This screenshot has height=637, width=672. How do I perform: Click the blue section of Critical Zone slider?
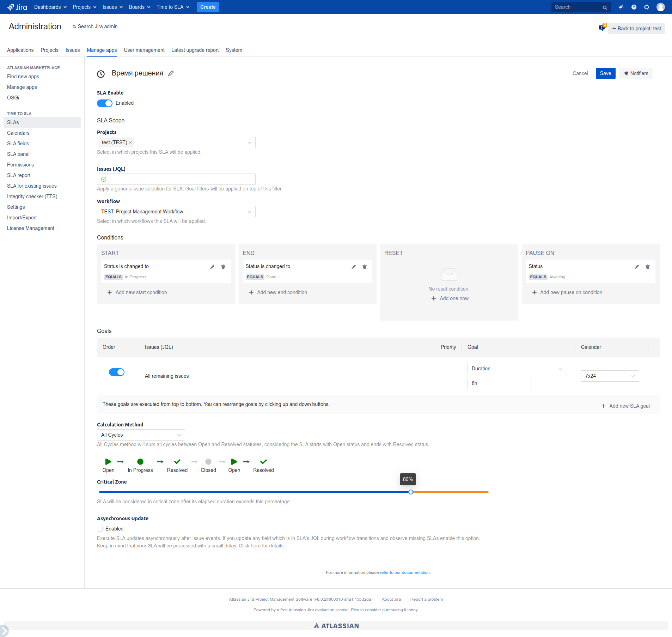pyautogui.click(x=254, y=492)
